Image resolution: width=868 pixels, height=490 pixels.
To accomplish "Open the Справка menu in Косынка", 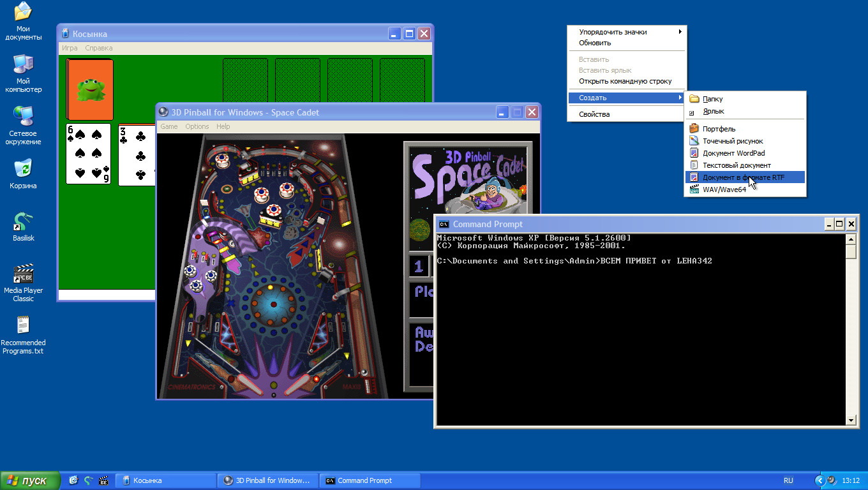I will (99, 48).
